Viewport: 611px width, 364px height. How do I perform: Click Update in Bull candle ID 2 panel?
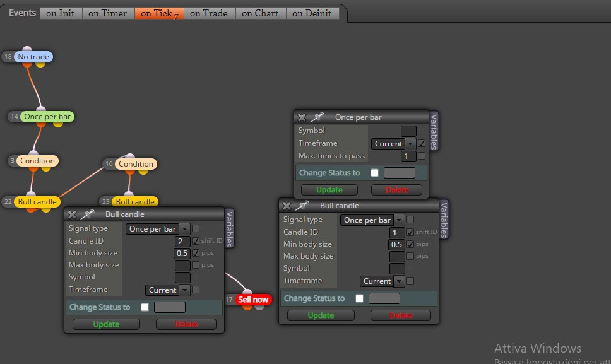pos(106,324)
